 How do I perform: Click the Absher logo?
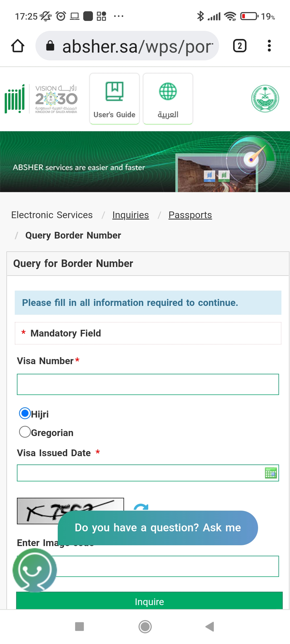15,99
